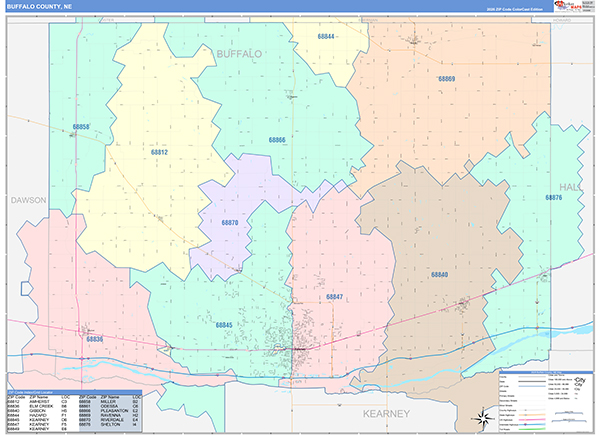Click the 68847 Kearney ZIP label
Image resolution: width=600 pixels, height=435 pixels.
pos(334,297)
